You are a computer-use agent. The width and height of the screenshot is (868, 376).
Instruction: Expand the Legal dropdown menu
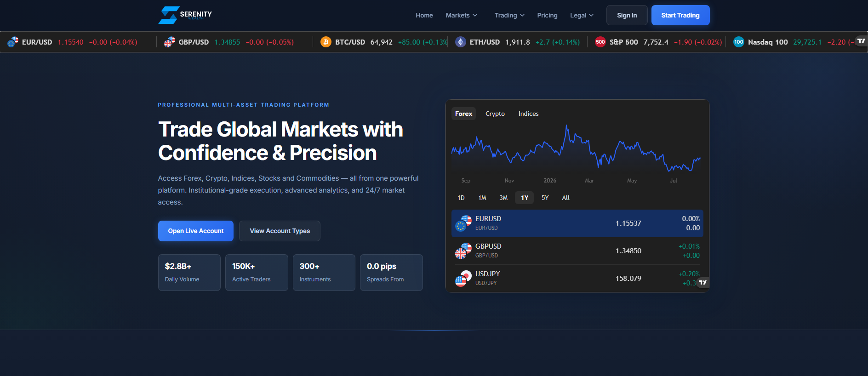(x=582, y=15)
